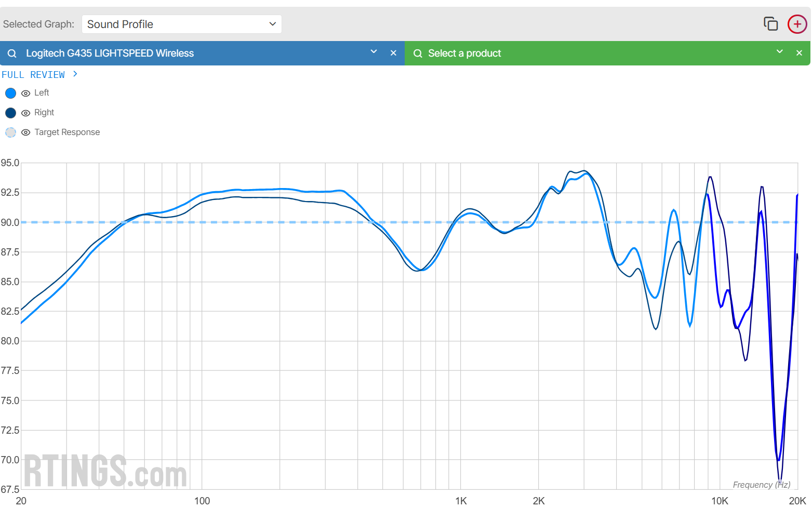Close the green Select a product bar
Viewport: 812px width, 508px height.
799,53
